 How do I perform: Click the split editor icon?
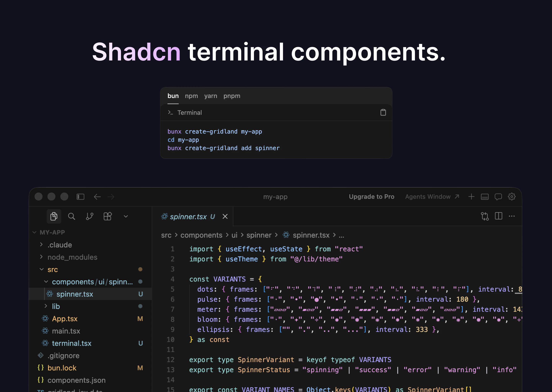[x=498, y=216]
